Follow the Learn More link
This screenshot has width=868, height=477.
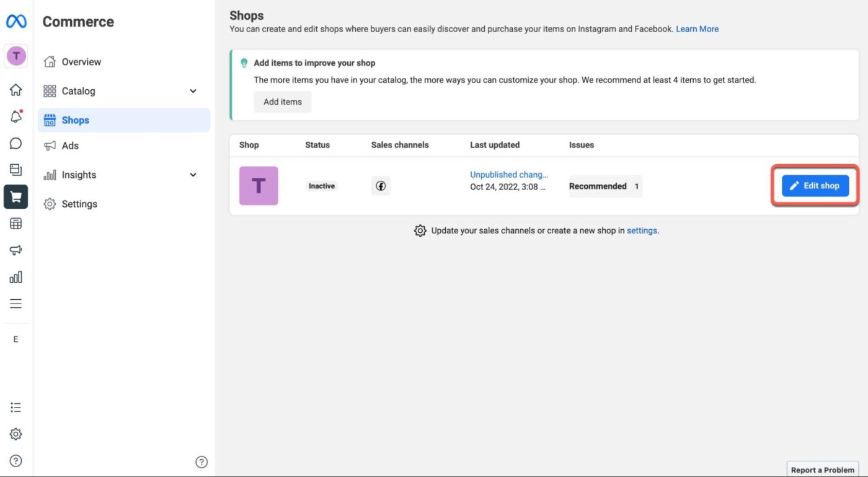697,29
